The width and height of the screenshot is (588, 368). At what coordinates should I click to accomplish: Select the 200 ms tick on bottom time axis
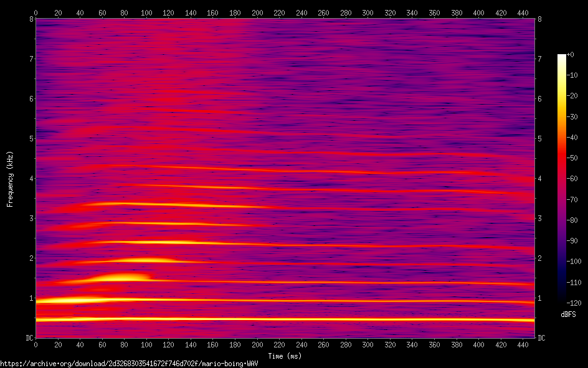coord(257,344)
